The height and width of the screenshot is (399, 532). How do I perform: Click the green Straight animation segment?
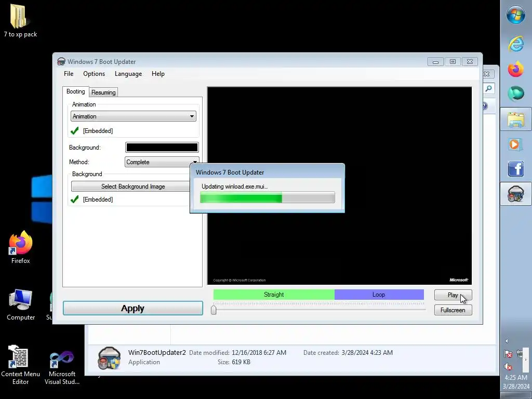click(274, 295)
